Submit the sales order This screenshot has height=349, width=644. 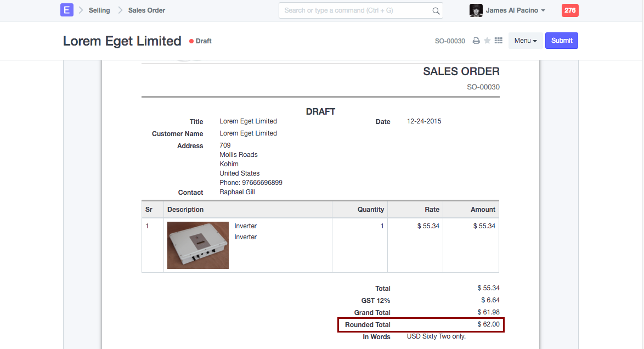[562, 41]
